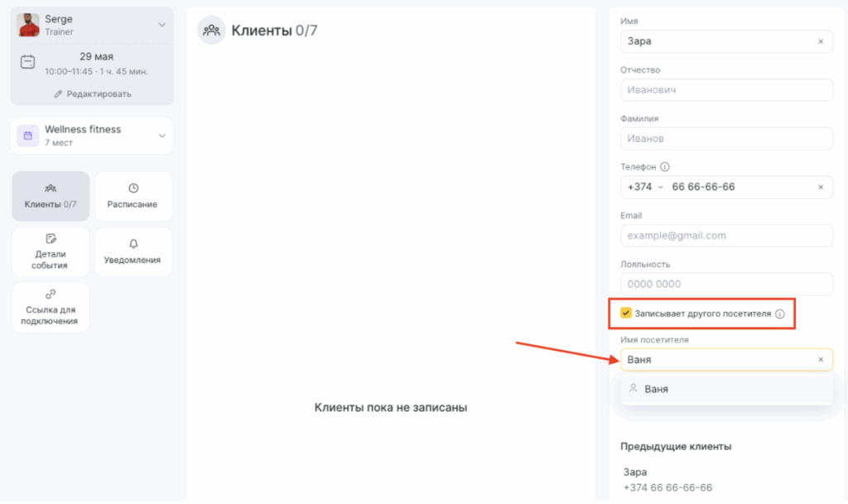Click info icon beside Записывает другого посетителя
848x504 pixels.
[x=780, y=314]
